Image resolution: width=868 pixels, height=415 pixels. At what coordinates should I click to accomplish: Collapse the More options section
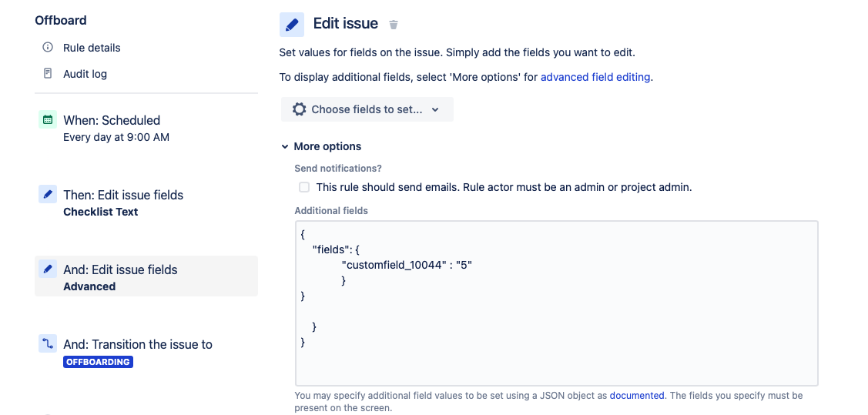click(x=321, y=146)
